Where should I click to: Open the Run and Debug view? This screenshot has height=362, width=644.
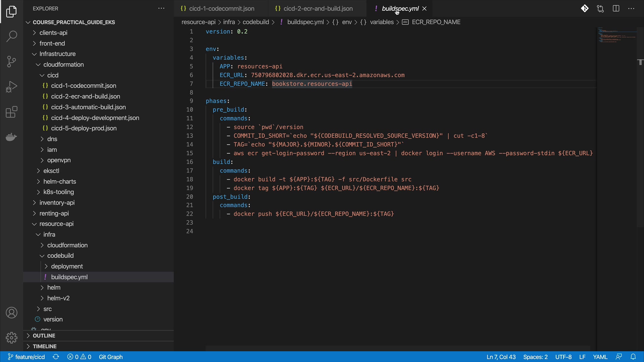[x=11, y=87]
